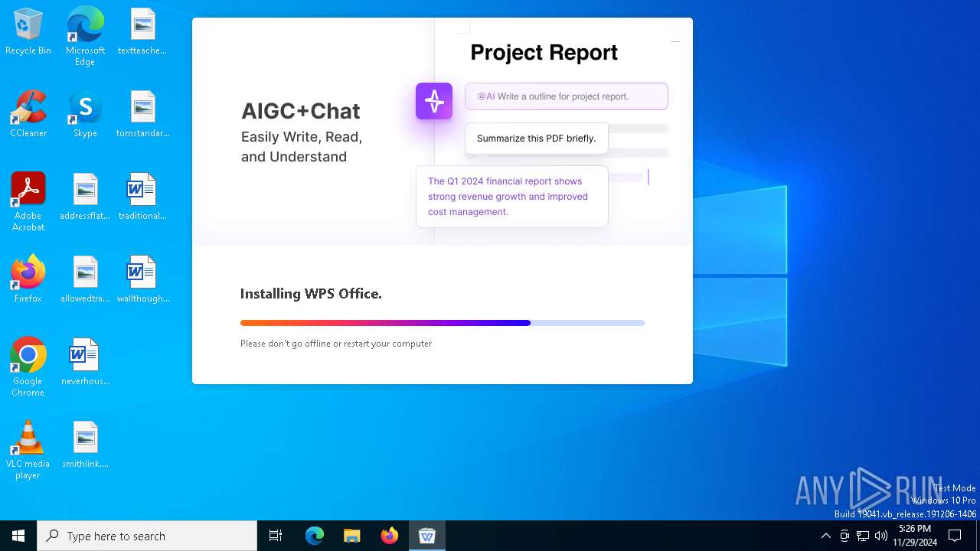Open the clock showing 5:26 PM
Viewport: 980px width, 551px height.
pyautogui.click(x=915, y=536)
